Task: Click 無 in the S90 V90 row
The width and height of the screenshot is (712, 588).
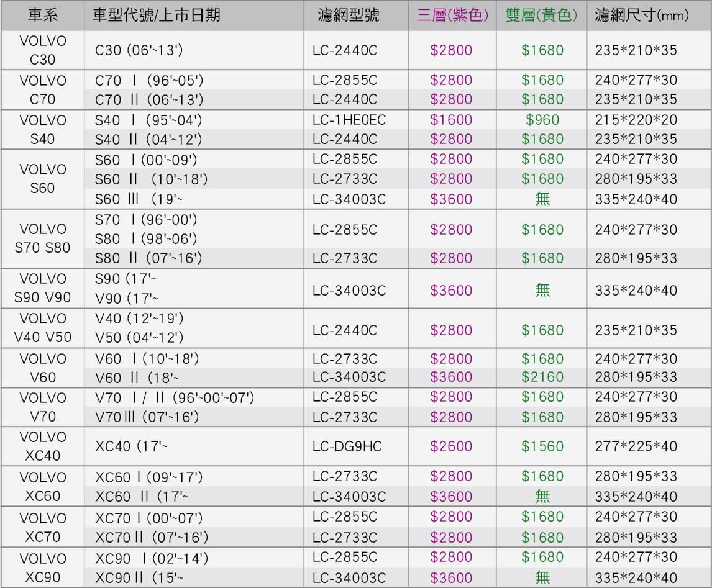Action: [x=542, y=290]
